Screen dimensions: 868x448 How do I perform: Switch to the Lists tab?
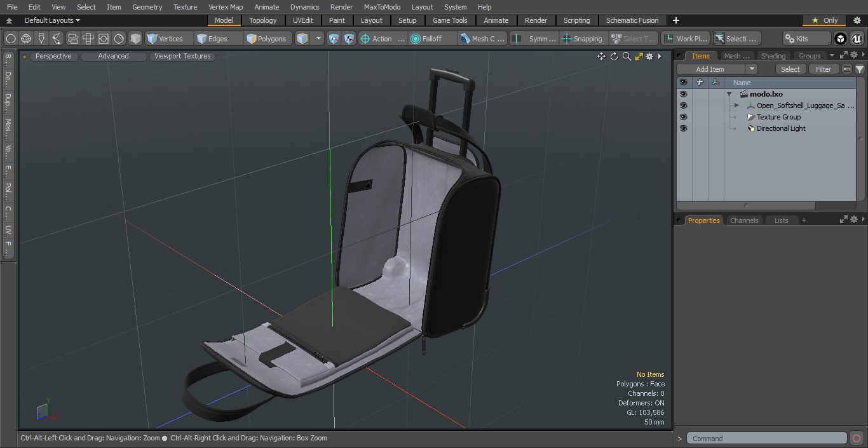[x=781, y=221]
